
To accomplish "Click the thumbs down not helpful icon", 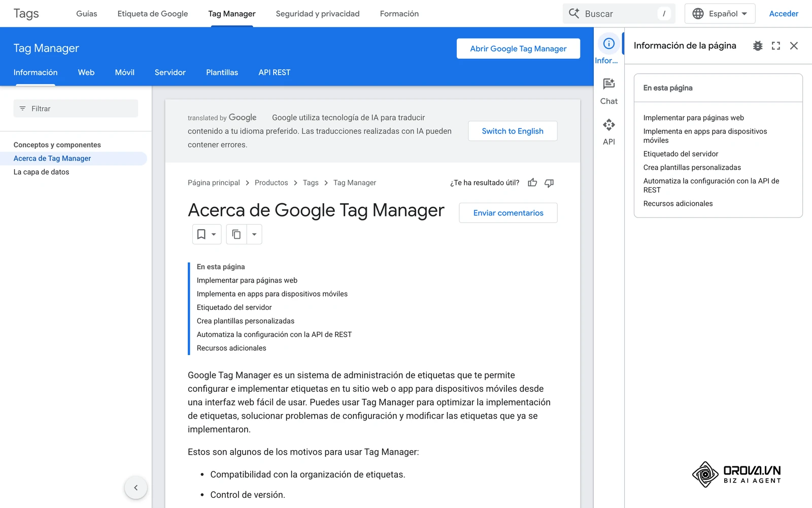I will 549,183.
